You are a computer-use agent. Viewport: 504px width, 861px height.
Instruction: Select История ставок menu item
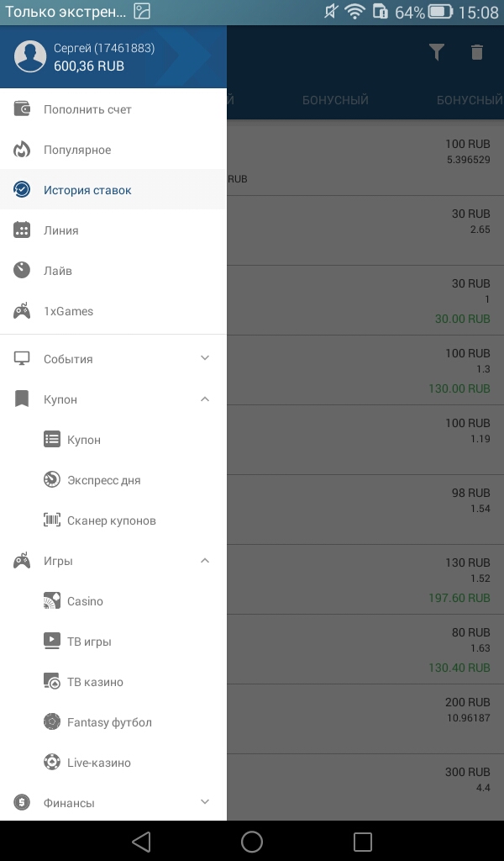(x=87, y=190)
